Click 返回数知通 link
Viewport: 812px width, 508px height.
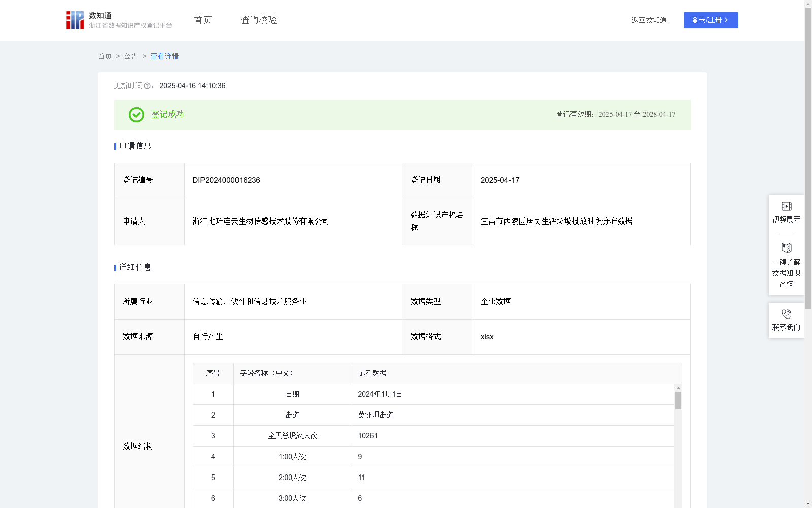tap(649, 20)
